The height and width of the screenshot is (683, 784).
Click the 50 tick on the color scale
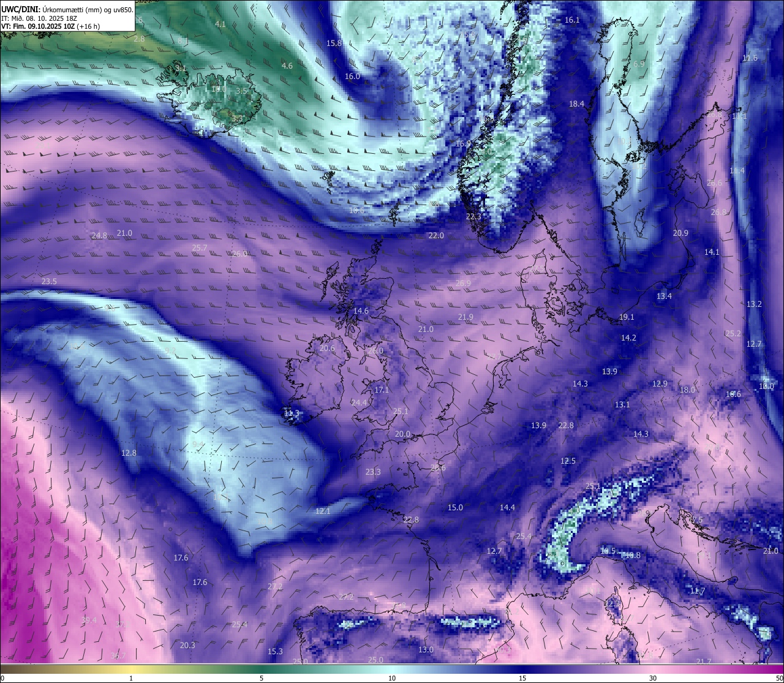(x=779, y=678)
